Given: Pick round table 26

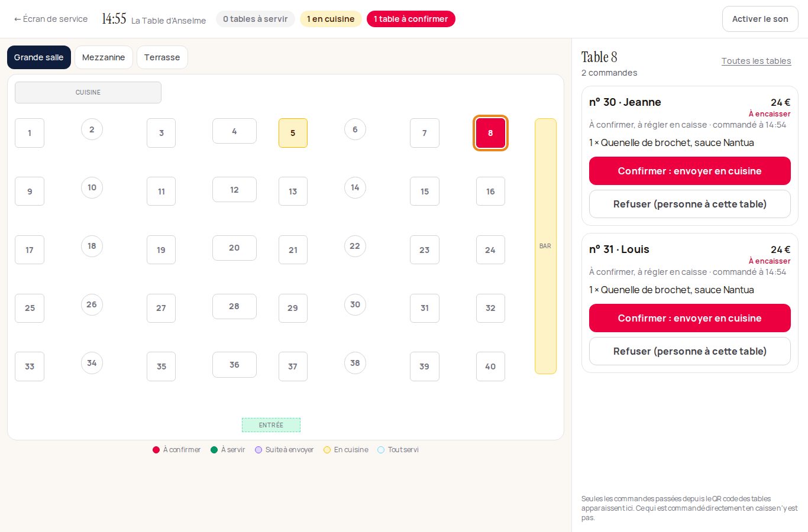Looking at the screenshot, I should 92,304.
